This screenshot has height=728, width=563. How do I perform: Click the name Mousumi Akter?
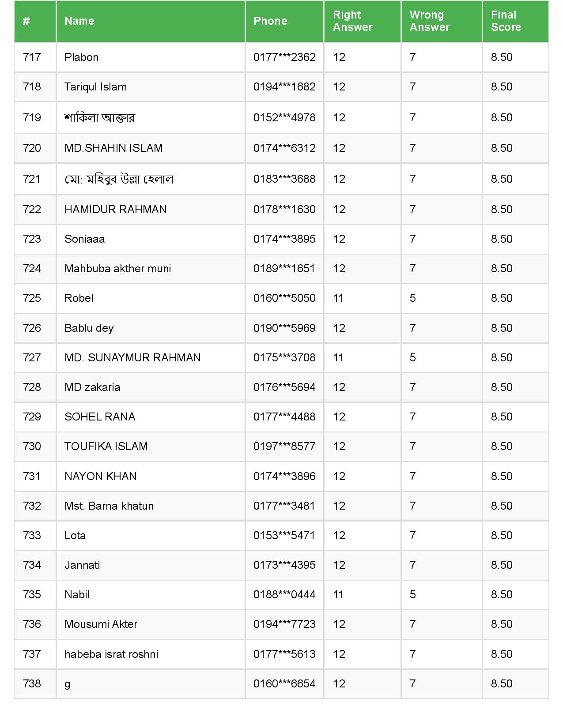tap(101, 624)
